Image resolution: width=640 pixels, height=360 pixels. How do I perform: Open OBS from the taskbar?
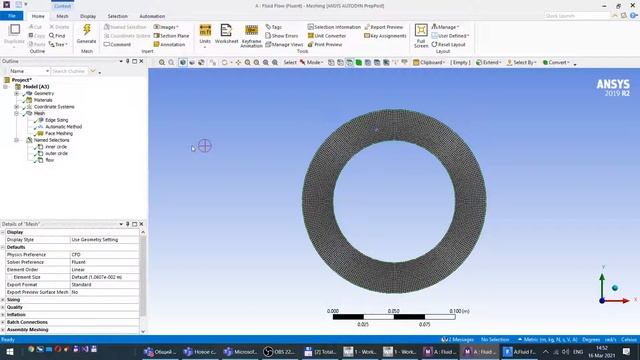[279, 351]
